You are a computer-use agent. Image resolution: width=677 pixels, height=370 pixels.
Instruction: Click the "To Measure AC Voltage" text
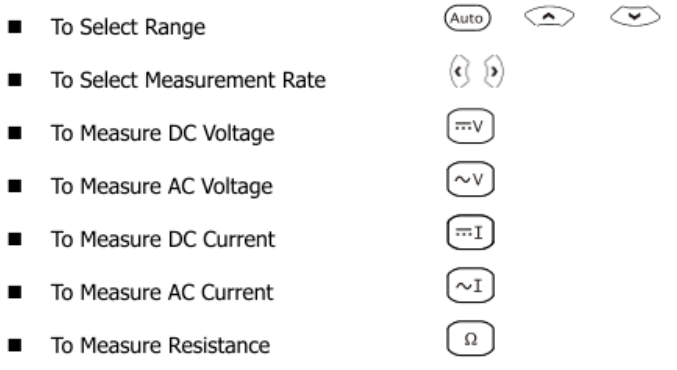tap(162, 187)
